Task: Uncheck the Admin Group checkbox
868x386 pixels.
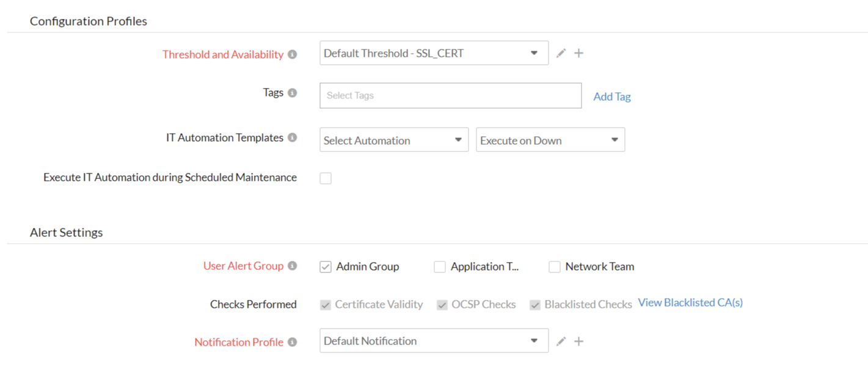Action: coord(326,267)
